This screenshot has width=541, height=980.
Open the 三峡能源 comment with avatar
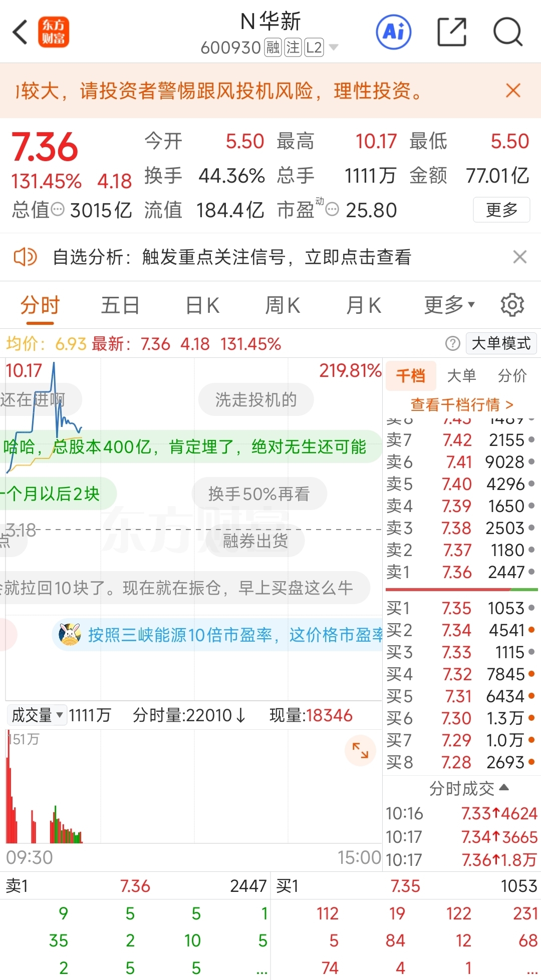[217, 635]
